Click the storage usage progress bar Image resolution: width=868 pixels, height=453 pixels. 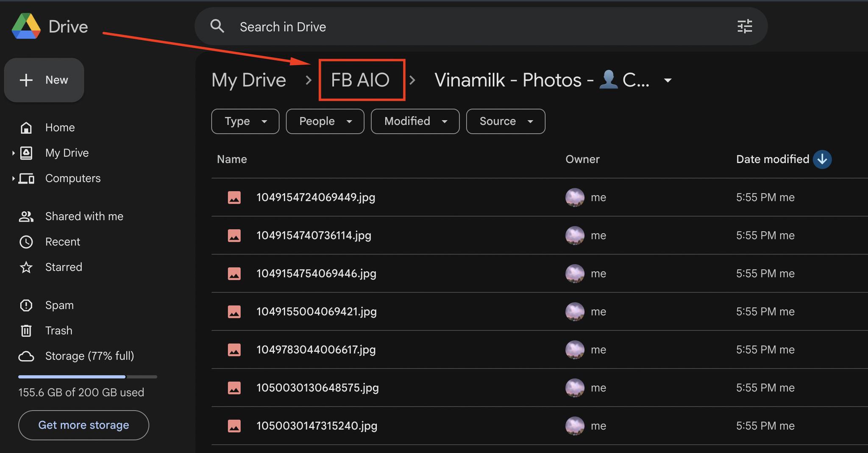pos(88,376)
